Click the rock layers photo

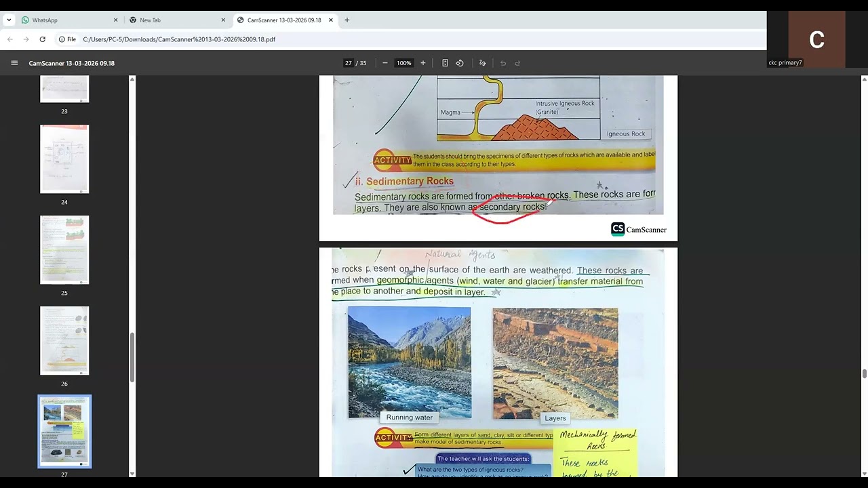pyautogui.click(x=555, y=363)
